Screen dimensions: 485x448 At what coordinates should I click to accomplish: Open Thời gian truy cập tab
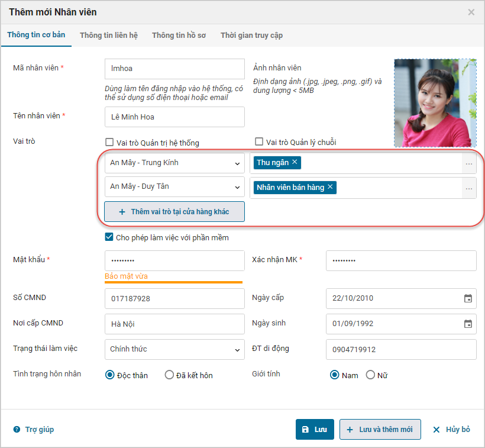tap(251, 36)
